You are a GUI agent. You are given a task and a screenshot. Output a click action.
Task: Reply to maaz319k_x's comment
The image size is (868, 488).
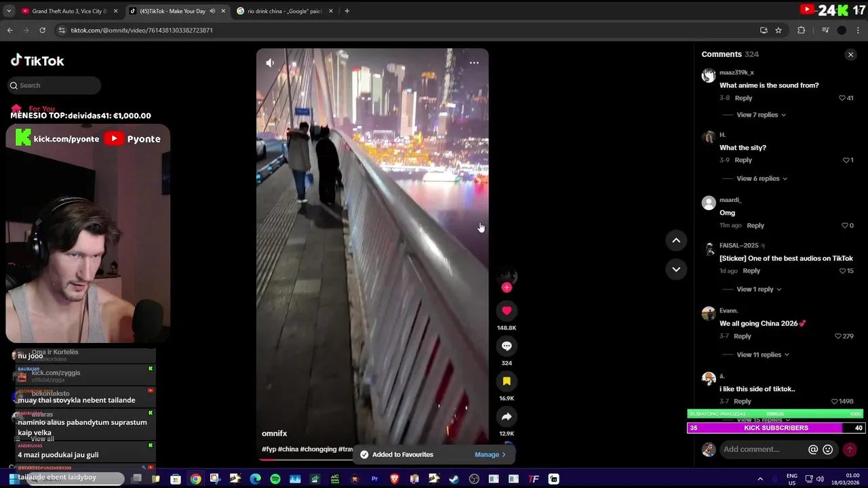[x=743, y=98]
